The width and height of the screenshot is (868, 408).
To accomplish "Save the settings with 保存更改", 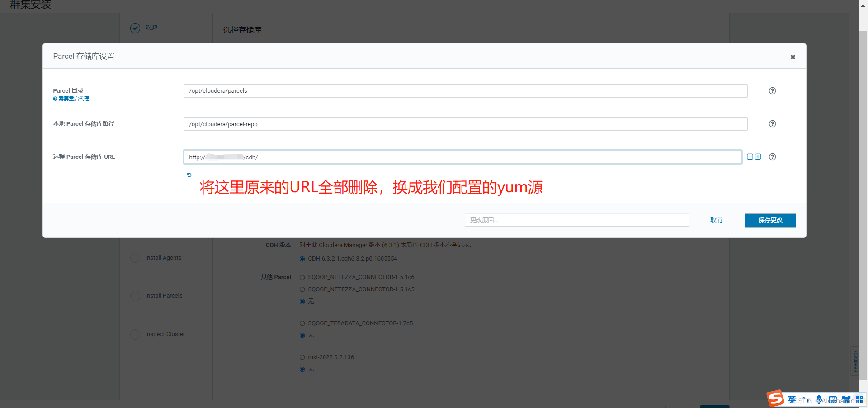I will [x=770, y=220].
